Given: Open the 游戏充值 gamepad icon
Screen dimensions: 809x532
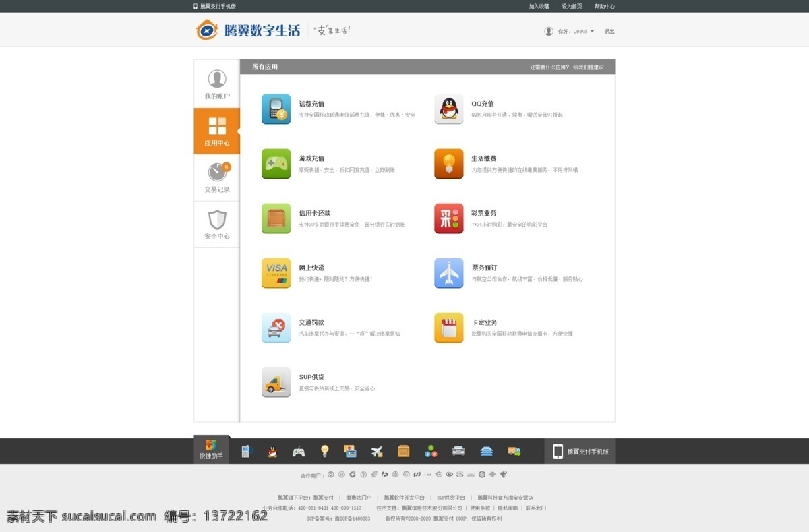Looking at the screenshot, I should [x=276, y=164].
